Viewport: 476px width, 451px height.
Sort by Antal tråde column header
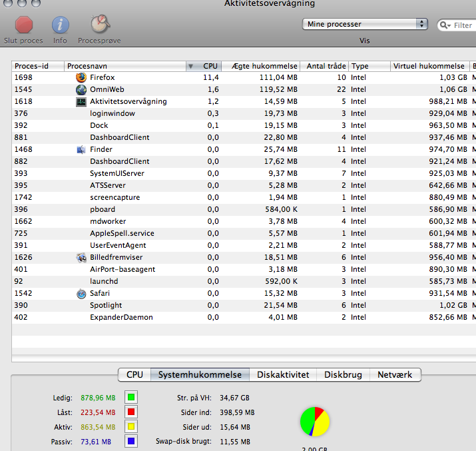(x=324, y=66)
